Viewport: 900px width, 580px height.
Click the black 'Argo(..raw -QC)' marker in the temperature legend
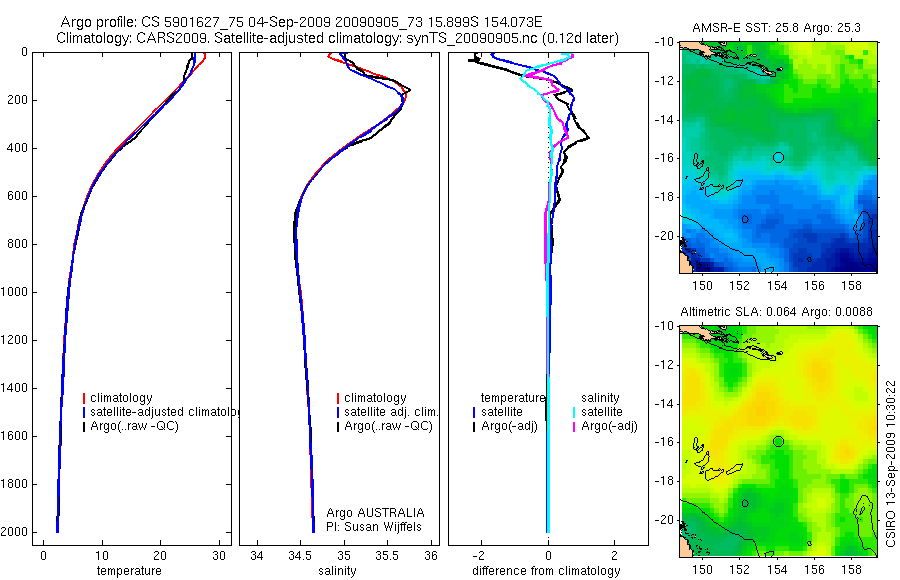pyautogui.click(x=84, y=426)
